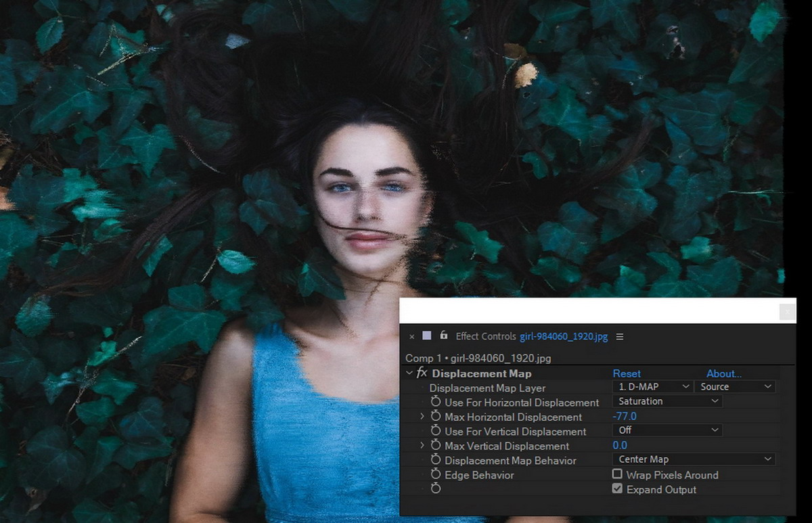Click the Edge Behavior label

pos(479,475)
